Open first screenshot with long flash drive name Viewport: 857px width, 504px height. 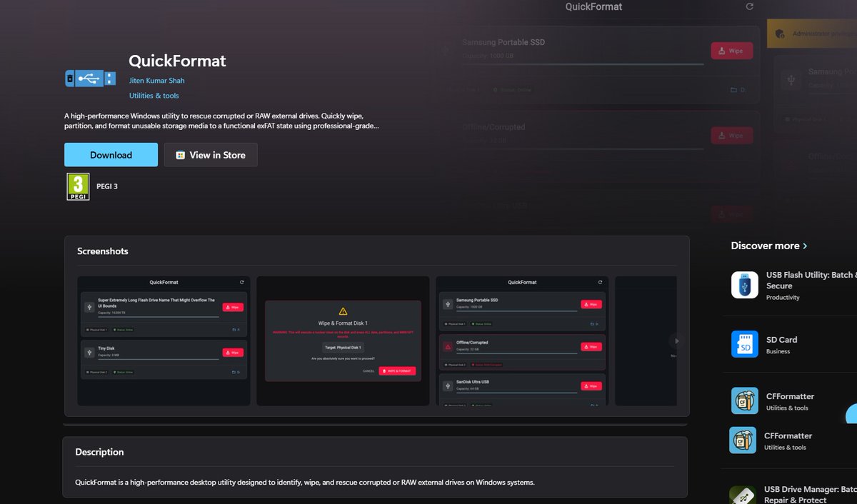tap(164, 341)
